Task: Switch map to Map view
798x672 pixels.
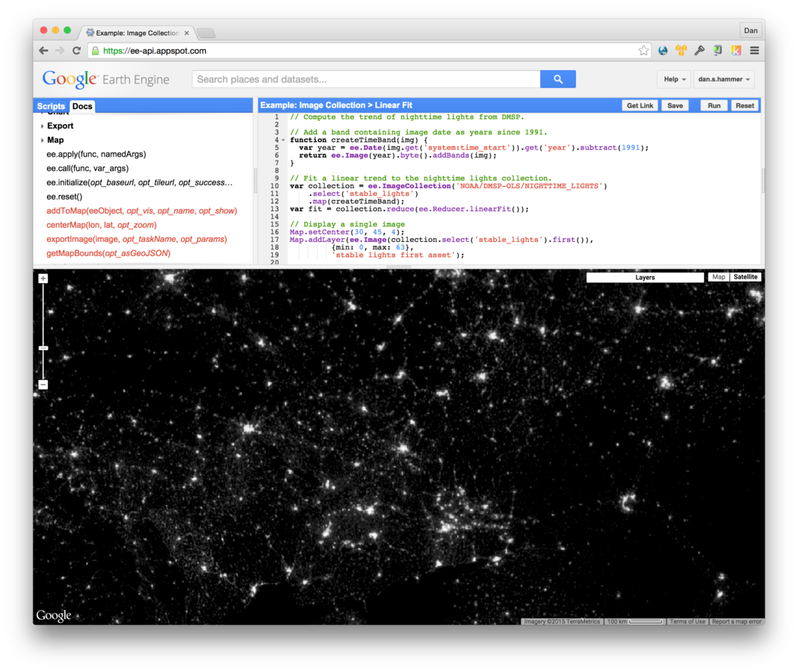Action: pos(719,277)
